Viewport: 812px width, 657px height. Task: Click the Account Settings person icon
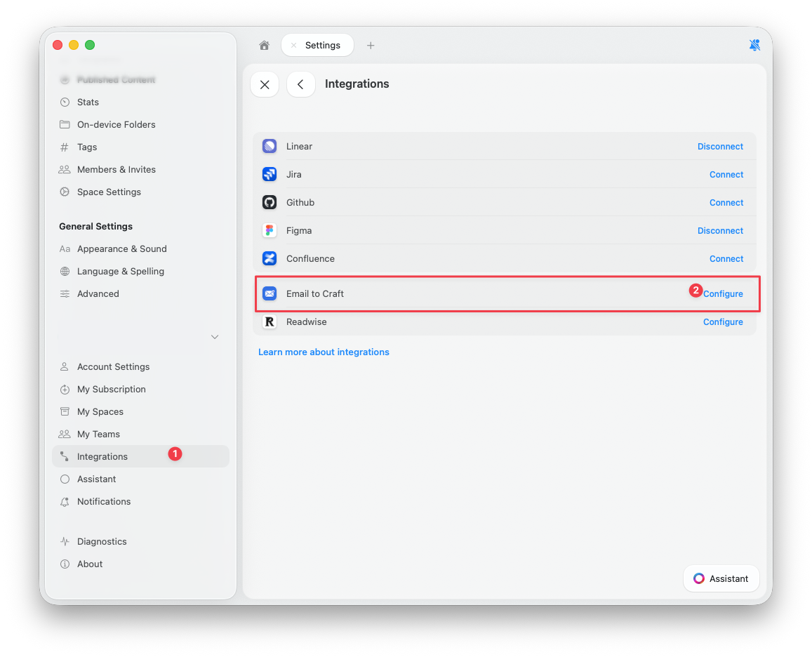point(64,367)
